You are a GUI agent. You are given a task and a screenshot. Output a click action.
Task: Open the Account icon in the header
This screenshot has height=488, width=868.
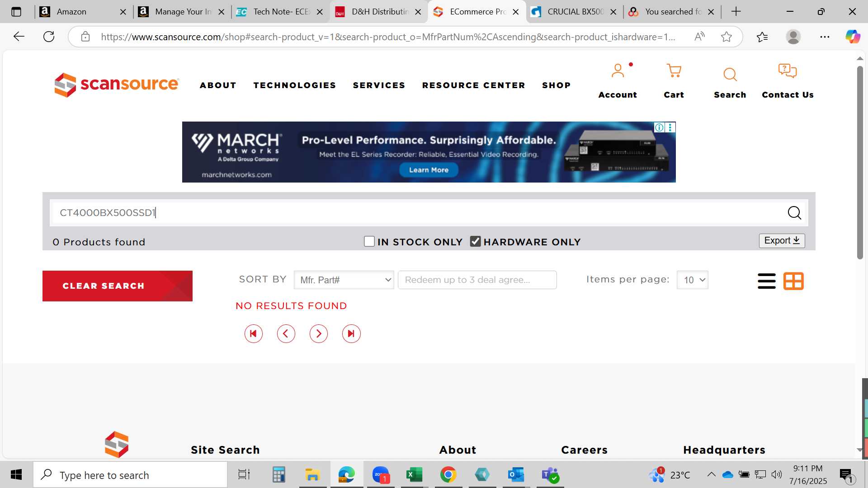click(x=618, y=71)
